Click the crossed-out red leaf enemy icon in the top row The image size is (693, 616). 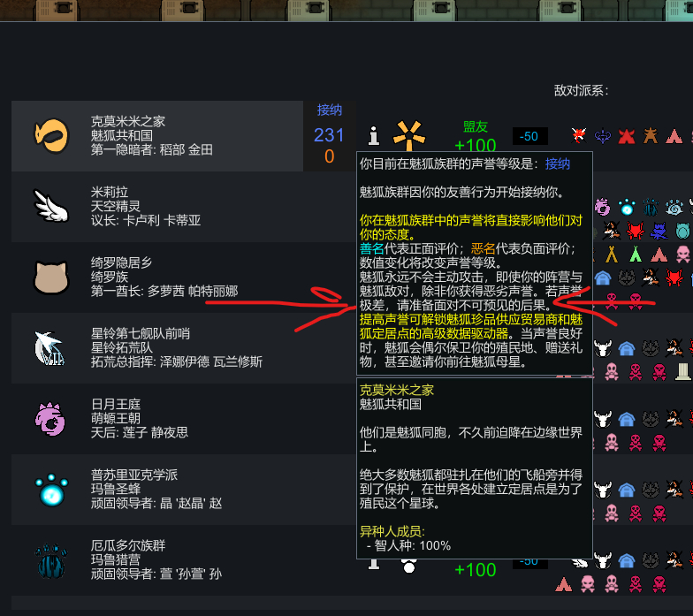(579, 136)
